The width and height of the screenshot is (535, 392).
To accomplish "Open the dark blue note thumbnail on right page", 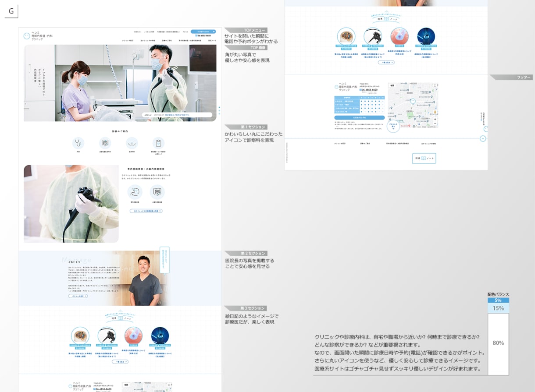I will point(426,36).
